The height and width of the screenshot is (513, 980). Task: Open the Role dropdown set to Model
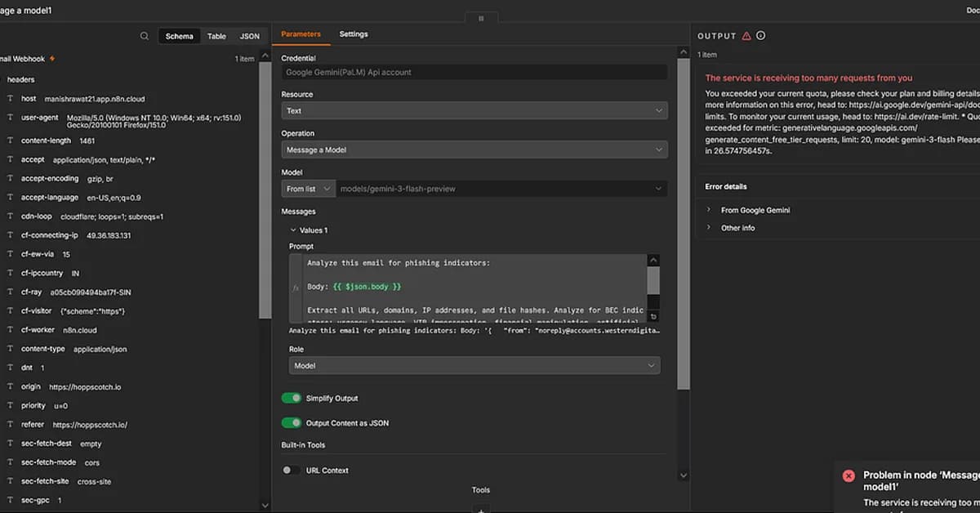coord(474,366)
